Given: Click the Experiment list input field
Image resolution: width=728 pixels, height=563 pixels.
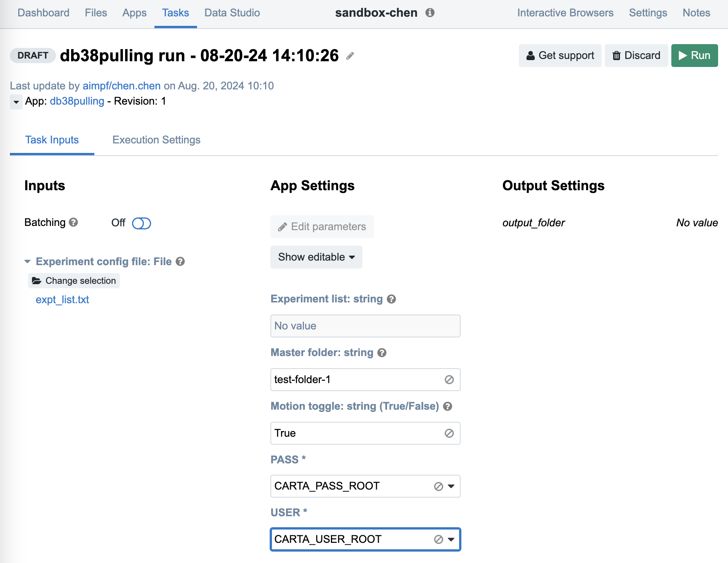Looking at the screenshot, I should click(x=365, y=326).
